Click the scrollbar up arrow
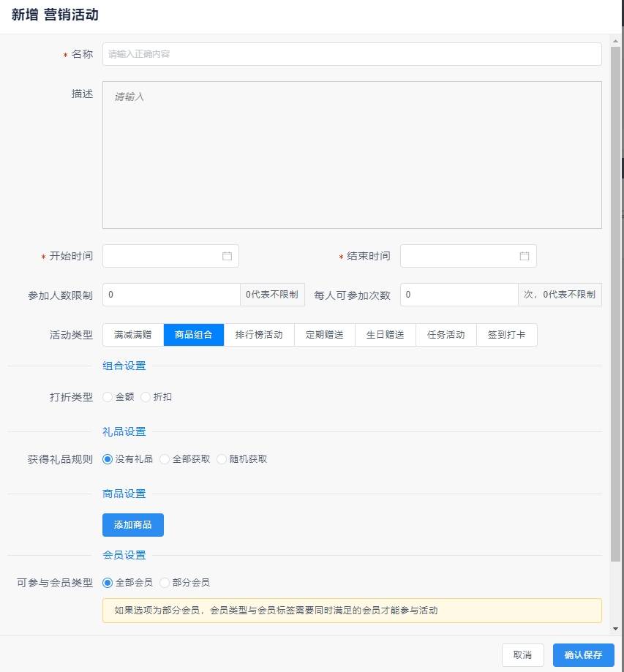Viewport: 624px width, 672px height. pos(615,42)
